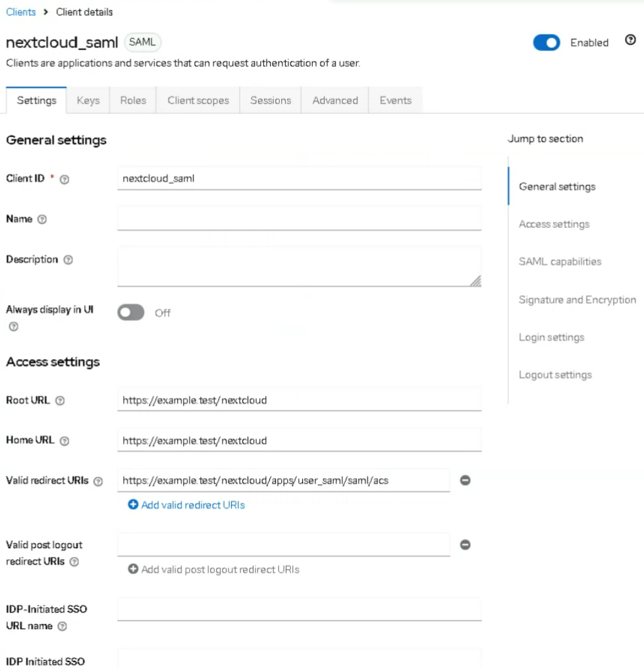Switch to the Keys tab
Image resolution: width=644 pixels, height=668 pixels.
pyautogui.click(x=88, y=101)
